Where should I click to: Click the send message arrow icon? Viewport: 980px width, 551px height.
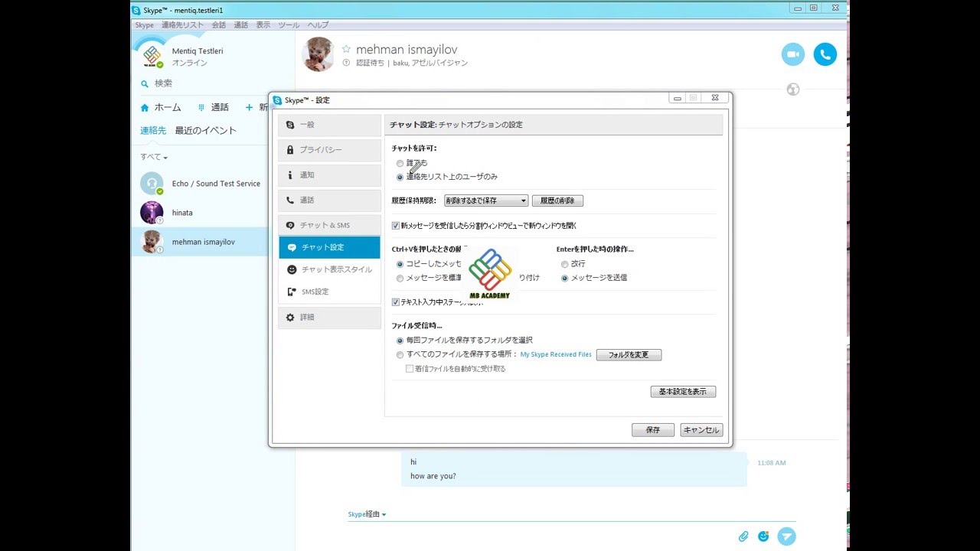click(786, 536)
